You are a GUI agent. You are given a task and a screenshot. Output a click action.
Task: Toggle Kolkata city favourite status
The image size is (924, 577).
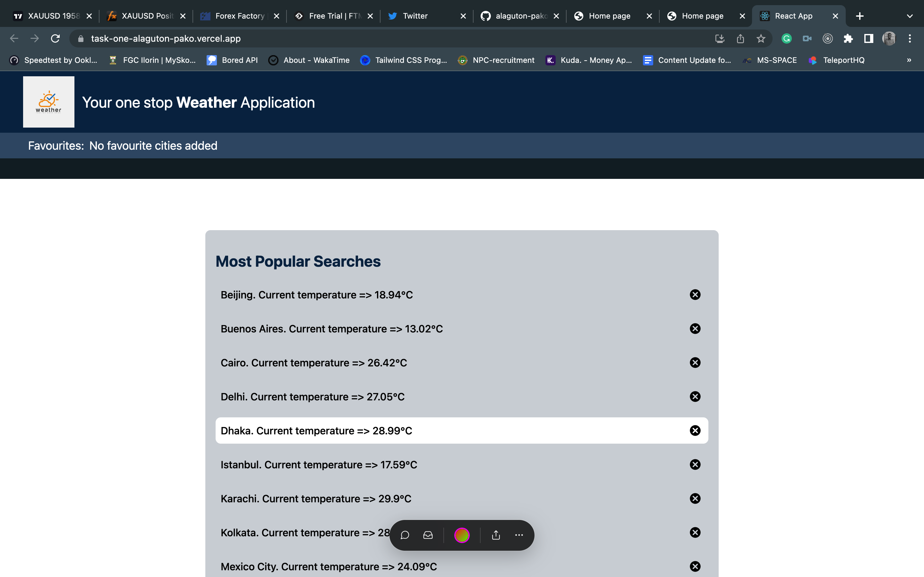click(697, 532)
